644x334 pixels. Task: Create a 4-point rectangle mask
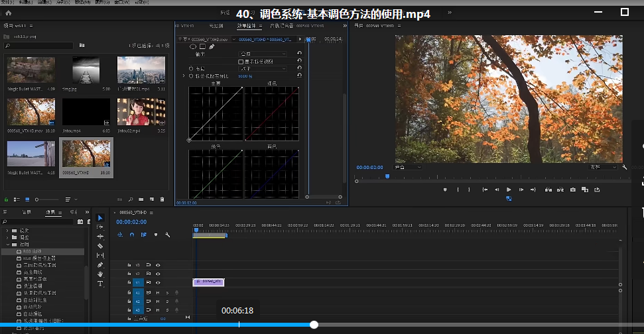[202, 47]
